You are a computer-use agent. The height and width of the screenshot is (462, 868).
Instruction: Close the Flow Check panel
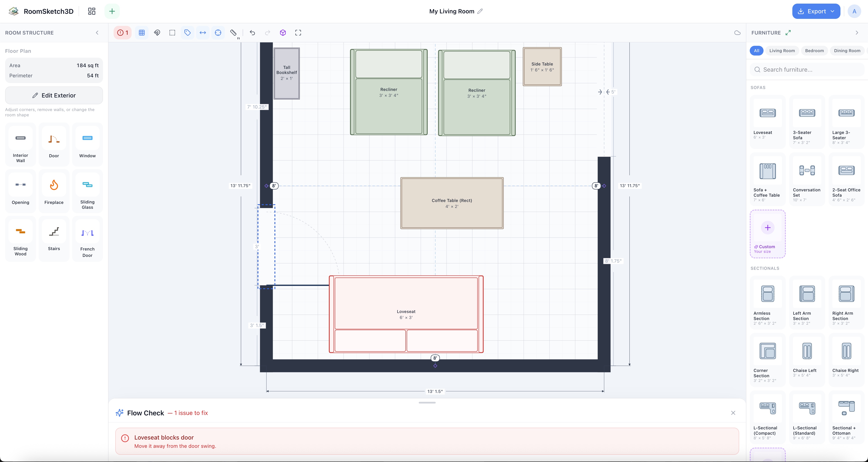733,413
